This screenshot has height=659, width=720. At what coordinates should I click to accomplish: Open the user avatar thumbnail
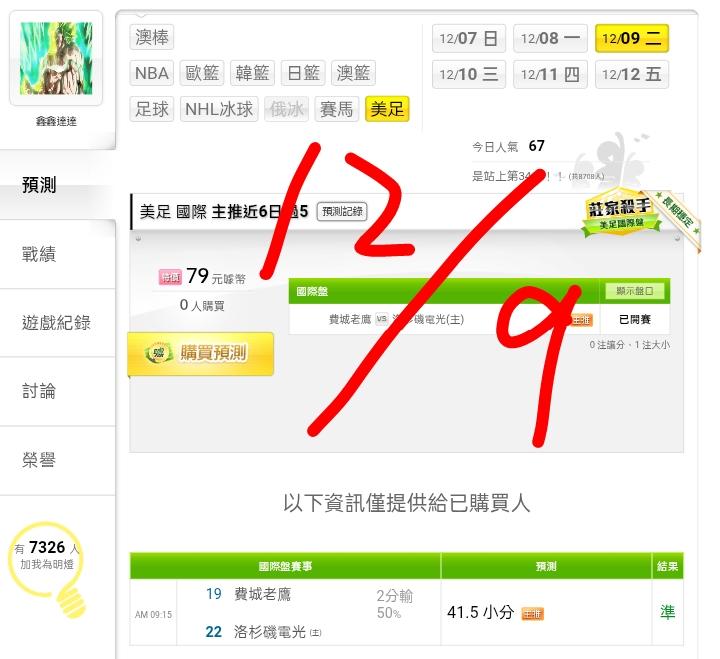(x=56, y=58)
